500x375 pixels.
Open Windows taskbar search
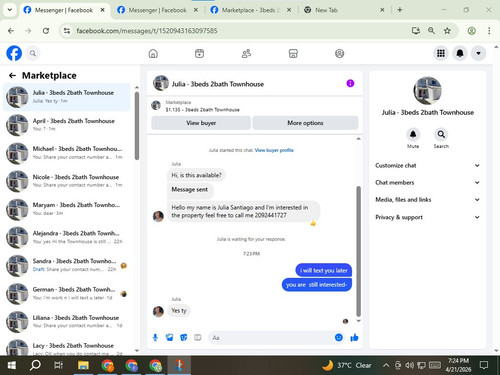[x=35, y=366]
